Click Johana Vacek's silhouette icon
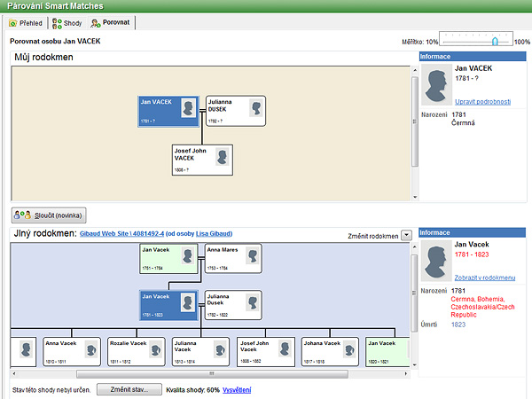The image size is (532, 399). coord(349,350)
